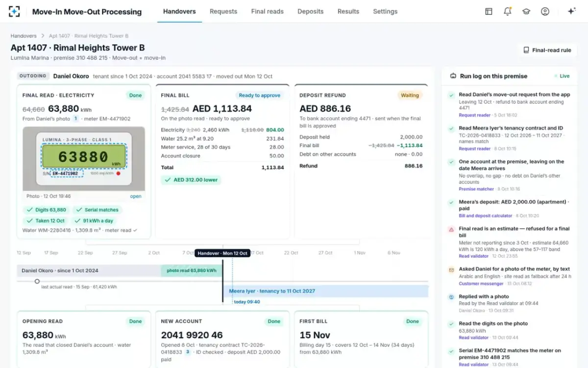Screen dimensions: 588x368
Task: Switch to the Handovers tab
Action: [179, 11]
